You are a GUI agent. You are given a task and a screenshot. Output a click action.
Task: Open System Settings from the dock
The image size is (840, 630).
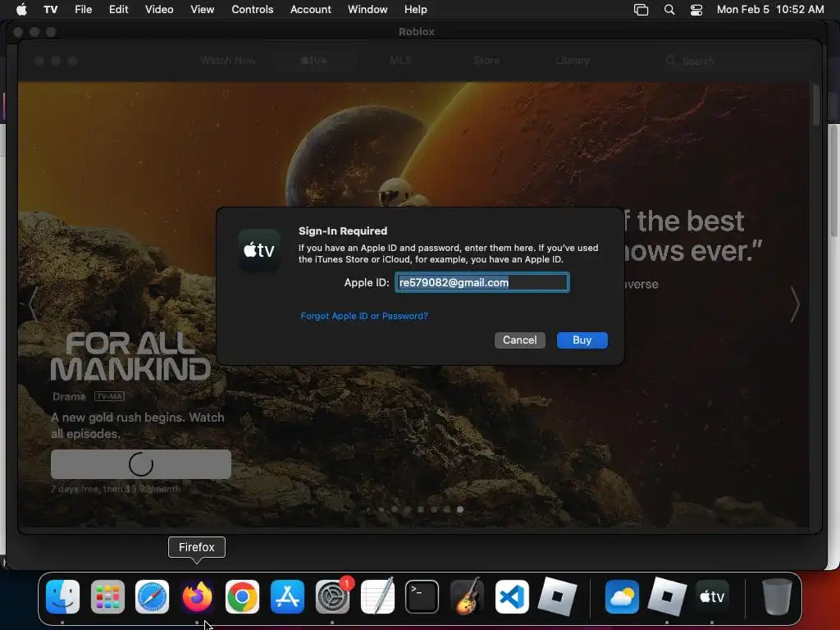(332, 596)
